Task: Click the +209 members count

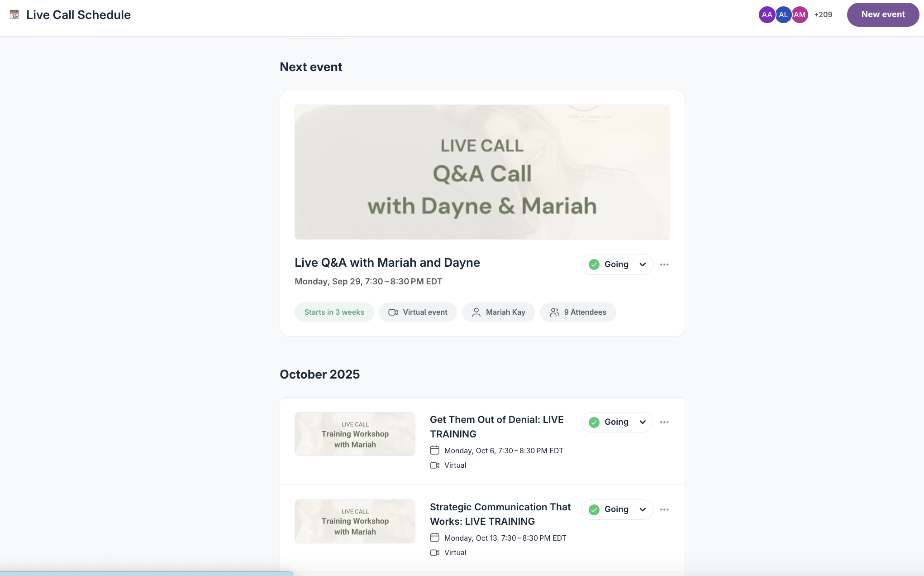Action: (823, 14)
